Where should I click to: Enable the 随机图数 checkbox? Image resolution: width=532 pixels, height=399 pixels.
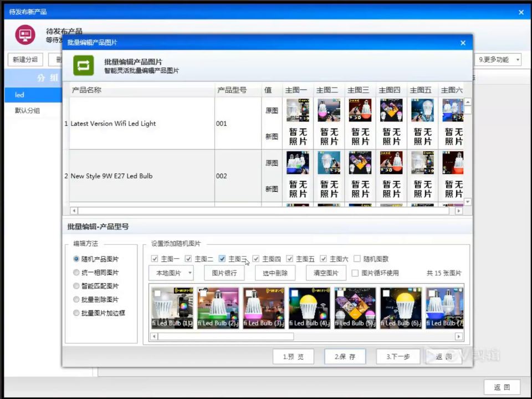point(357,259)
